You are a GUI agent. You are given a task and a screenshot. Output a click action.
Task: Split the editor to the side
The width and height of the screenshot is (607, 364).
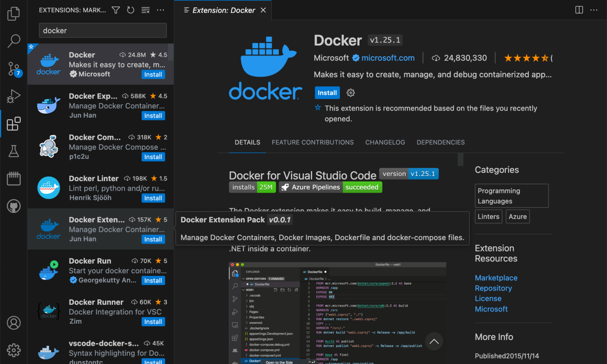(x=579, y=10)
